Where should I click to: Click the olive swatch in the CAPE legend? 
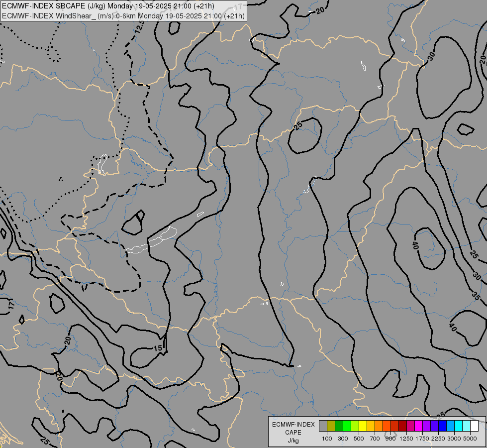point(331,426)
